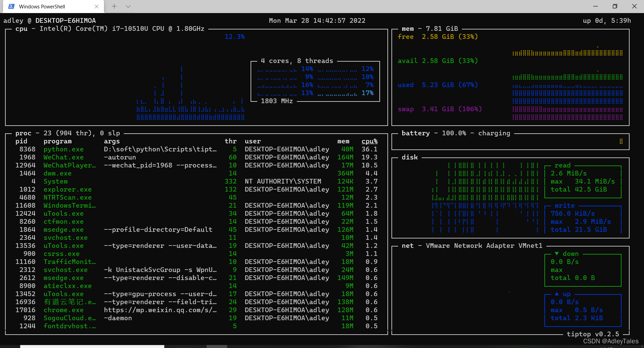
Task: Close the Windows PowerShell tab
Action: point(97,6)
